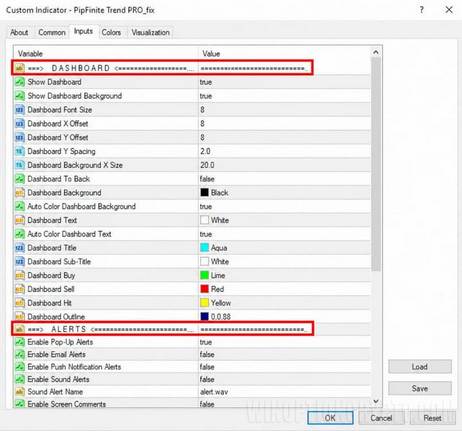
Task: Click the icon beside Show Dashboard Background
Action: pyautogui.click(x=20, y=96)
